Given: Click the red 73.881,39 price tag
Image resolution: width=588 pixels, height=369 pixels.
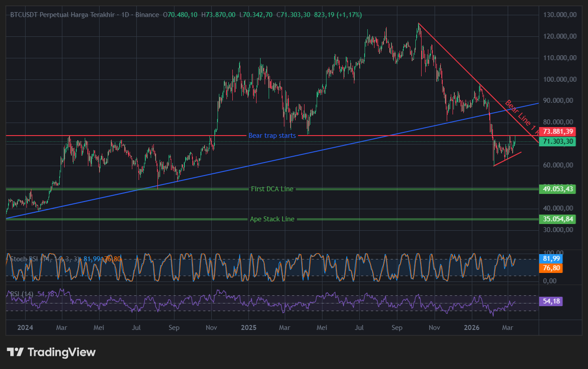Looking at the screenshot, I should [557, 132].
